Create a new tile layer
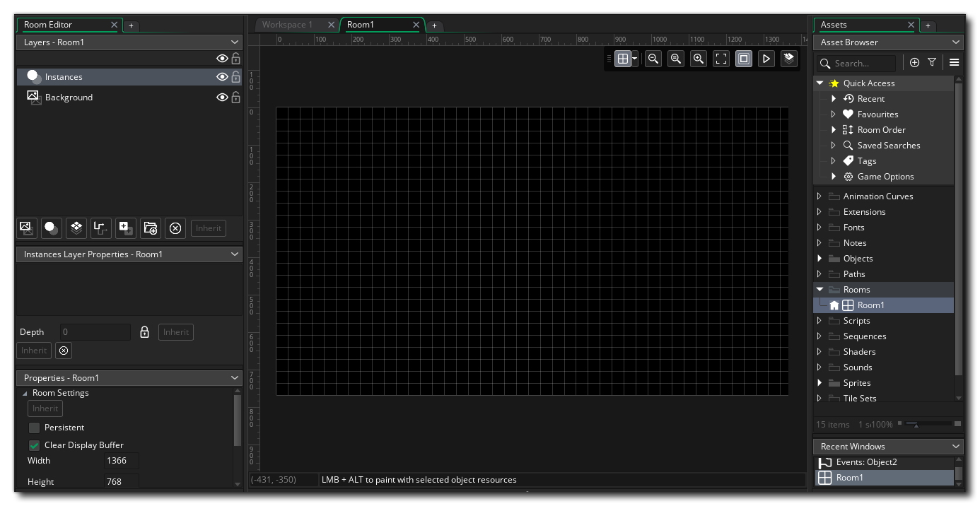 pos(76,228)
